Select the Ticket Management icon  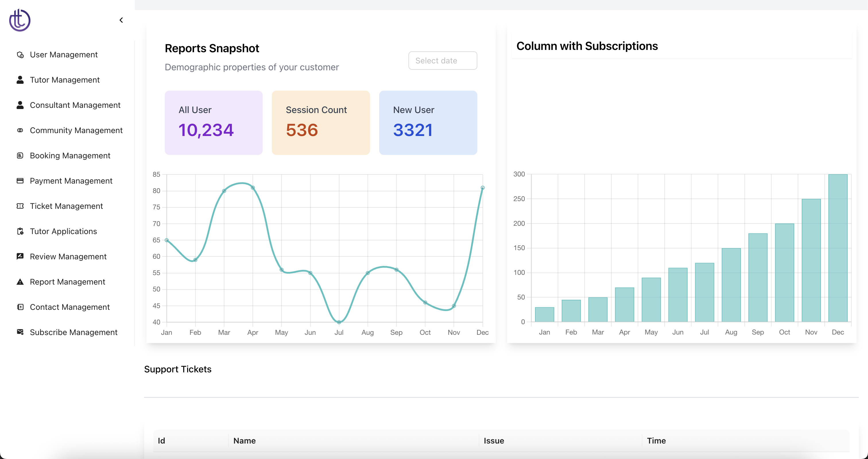[x=20, y=206]
